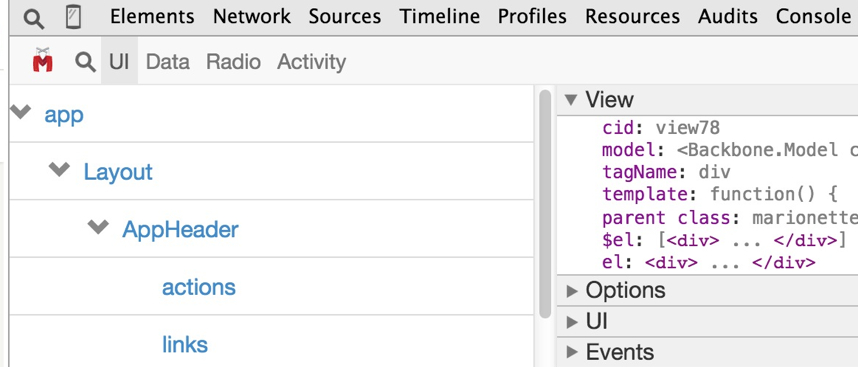Open the Radio tab
The height and width of the screenshot is (367, 858).
tap(233, 62)
